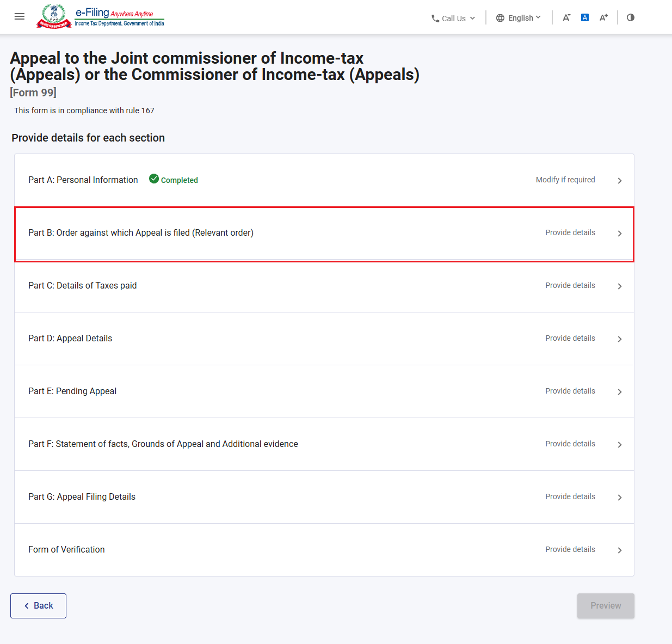Click the Preview button

point(606,606)
